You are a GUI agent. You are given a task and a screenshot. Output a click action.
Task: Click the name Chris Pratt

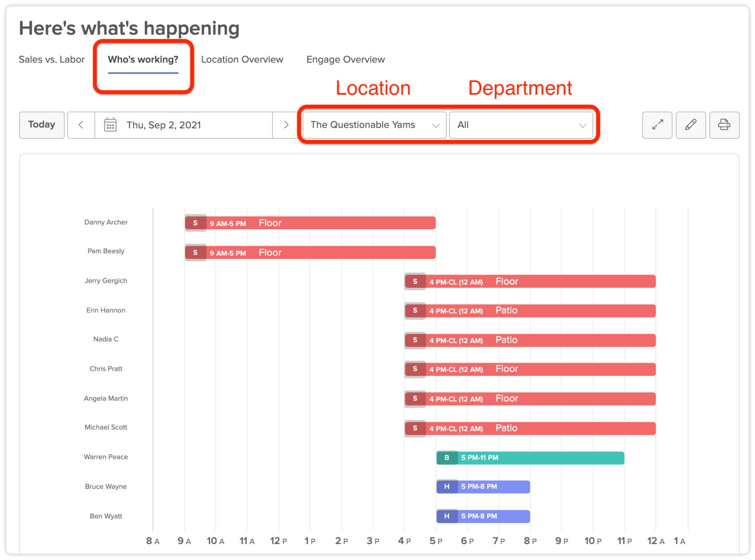[106, 369]
